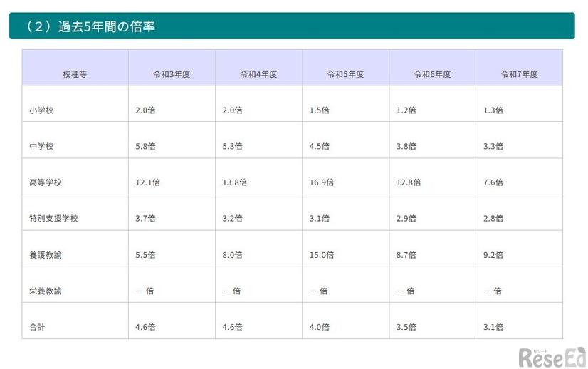Select 特別支援学校 令和5年度 value 3.1倍
This screenshot has width=588, height=369.
320,218
